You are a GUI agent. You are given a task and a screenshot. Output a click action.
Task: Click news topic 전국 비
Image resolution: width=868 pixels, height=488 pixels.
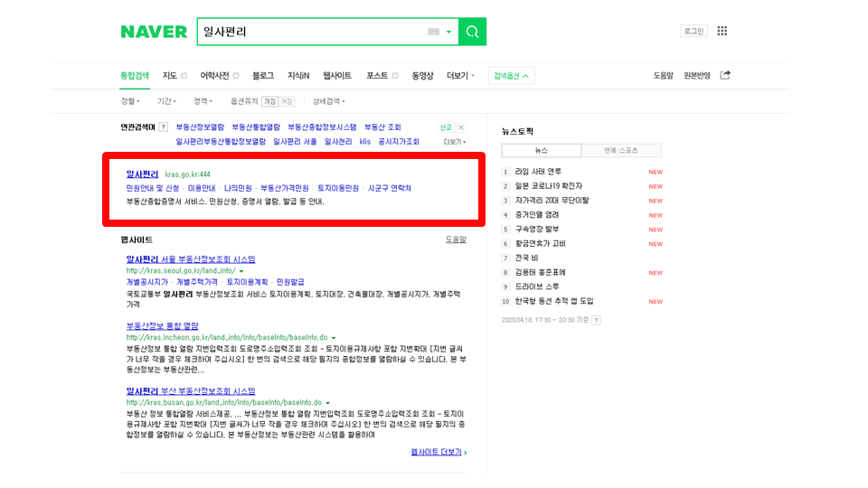526,258
